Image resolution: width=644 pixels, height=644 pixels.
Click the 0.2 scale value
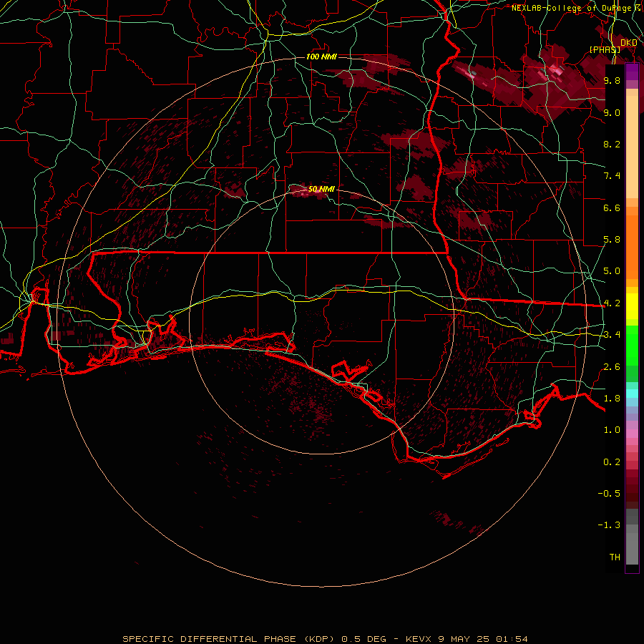coord(612,462)
